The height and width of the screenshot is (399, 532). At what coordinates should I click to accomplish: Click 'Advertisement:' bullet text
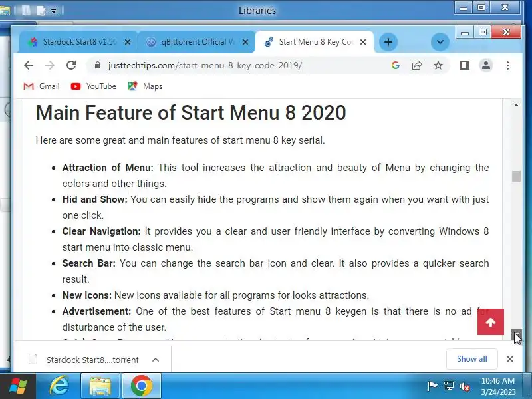pos(96,311)
